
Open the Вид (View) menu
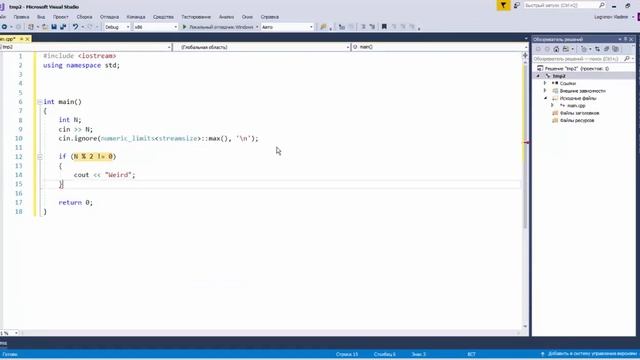[41, 17]
